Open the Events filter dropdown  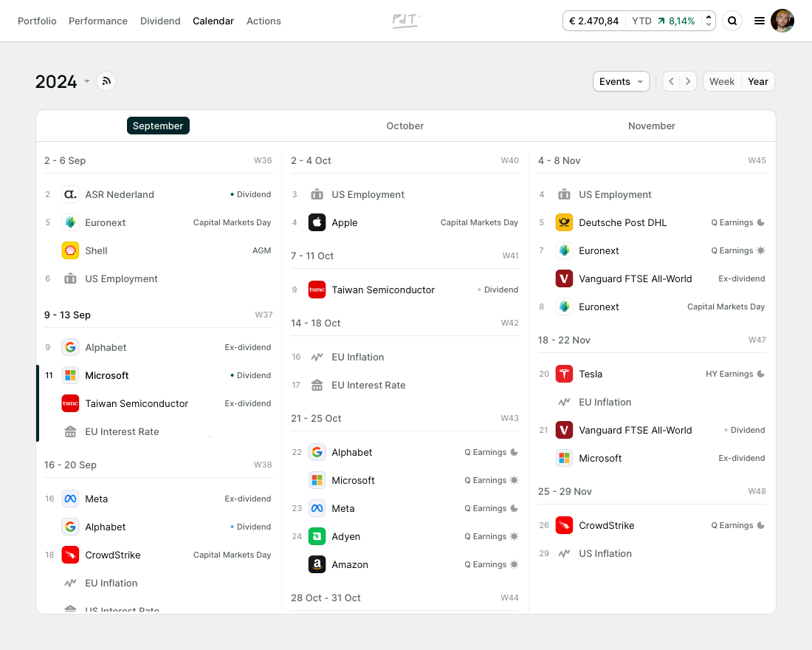(621, 81)
